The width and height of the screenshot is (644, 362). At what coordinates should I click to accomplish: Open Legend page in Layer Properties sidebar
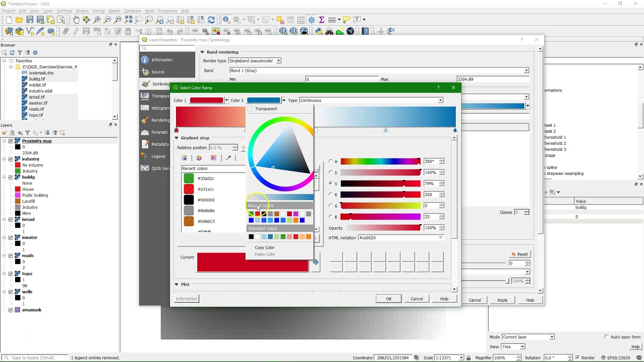[x=158, y=156]
